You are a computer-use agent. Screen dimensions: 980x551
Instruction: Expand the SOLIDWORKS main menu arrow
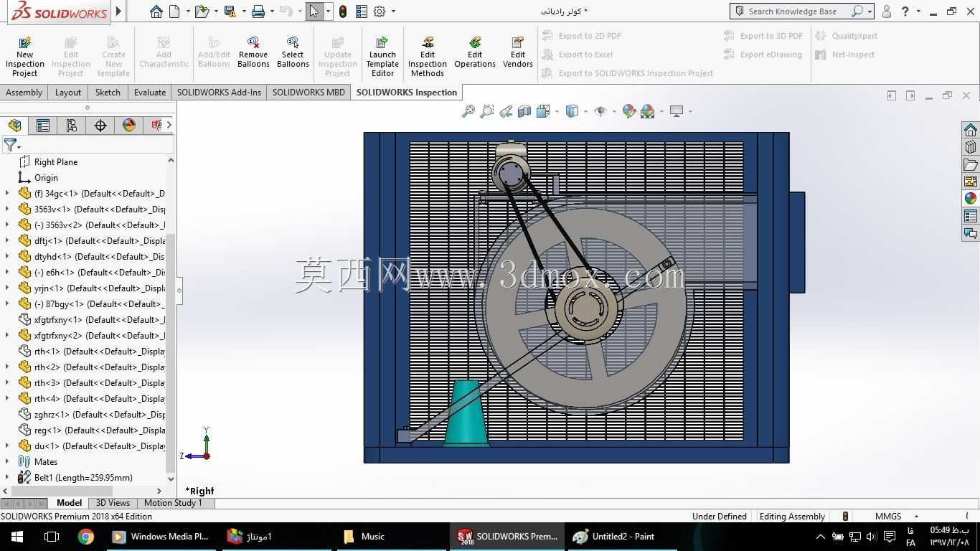click(x=119, y=11)
